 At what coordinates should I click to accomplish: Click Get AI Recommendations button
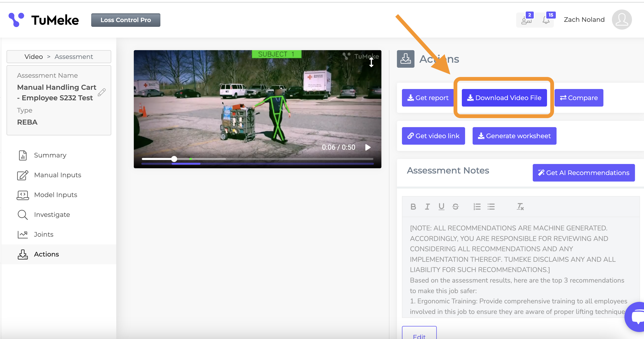(x=584, y=173)
